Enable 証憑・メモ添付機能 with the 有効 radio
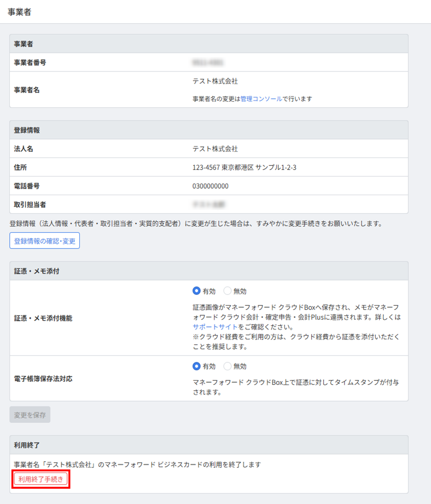This screenshot has height=504, width=431. pyautogui.click(x=196, y=291)
